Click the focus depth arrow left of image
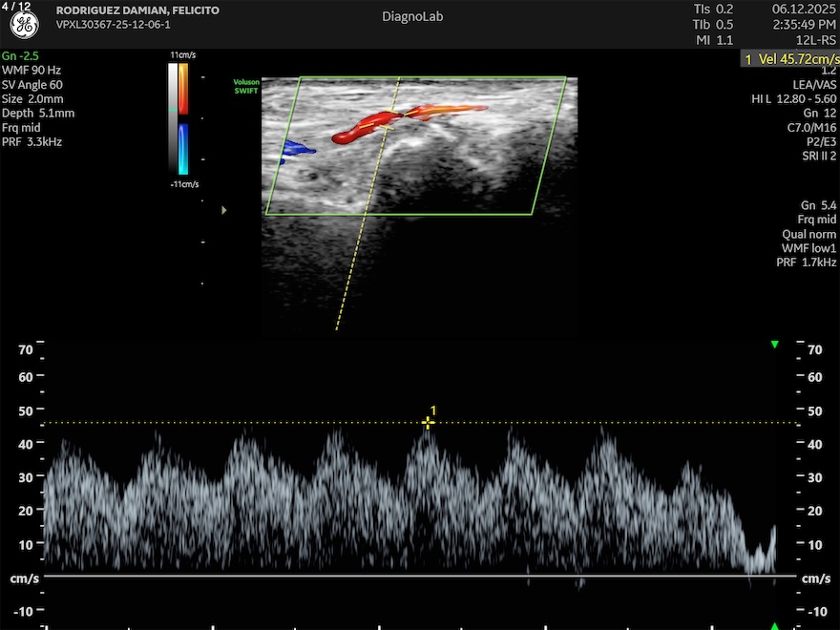Image resolution: width=840 pixels, height=630 pixels. pyautogui.click(x=224, y=209)
